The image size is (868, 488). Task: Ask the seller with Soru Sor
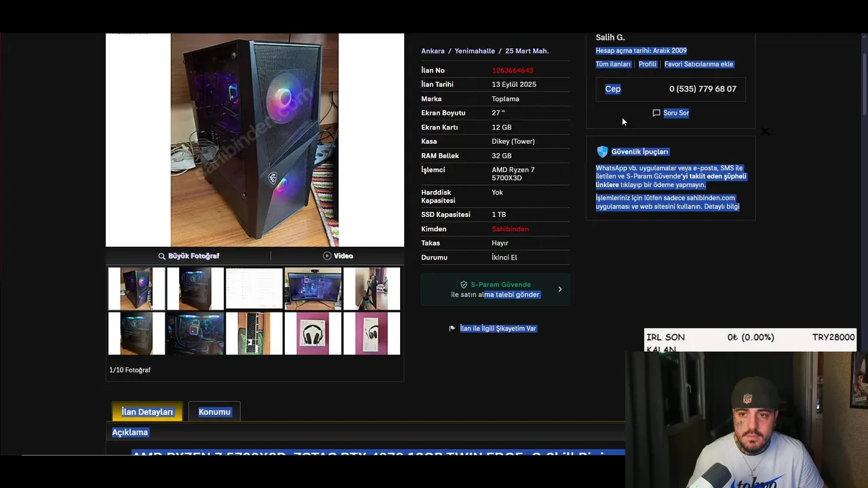675,113
